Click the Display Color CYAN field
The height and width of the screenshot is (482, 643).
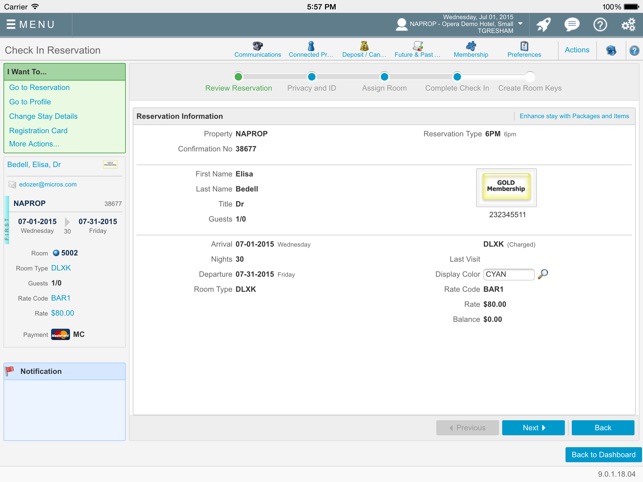pos(508,274)
